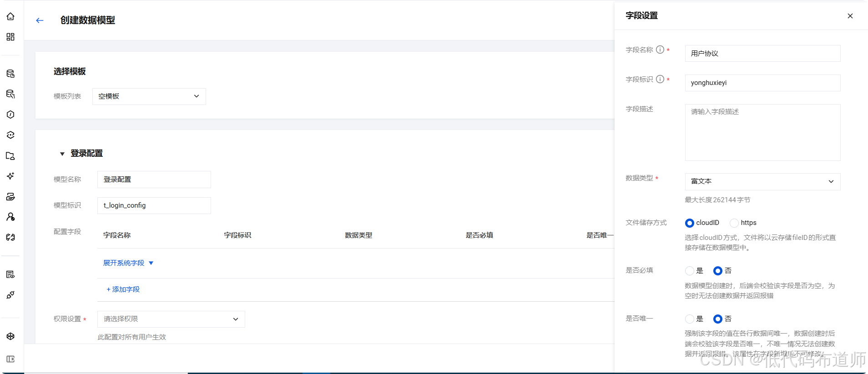Click the + 添加字段 link
The image size is (868, 374).
[x=123, y=289]
